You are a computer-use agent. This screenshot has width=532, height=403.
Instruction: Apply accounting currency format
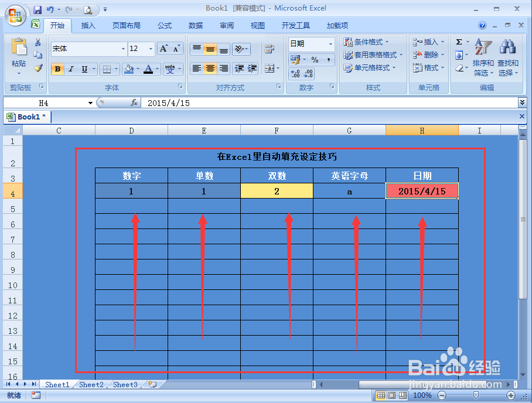tap(295, 60)
